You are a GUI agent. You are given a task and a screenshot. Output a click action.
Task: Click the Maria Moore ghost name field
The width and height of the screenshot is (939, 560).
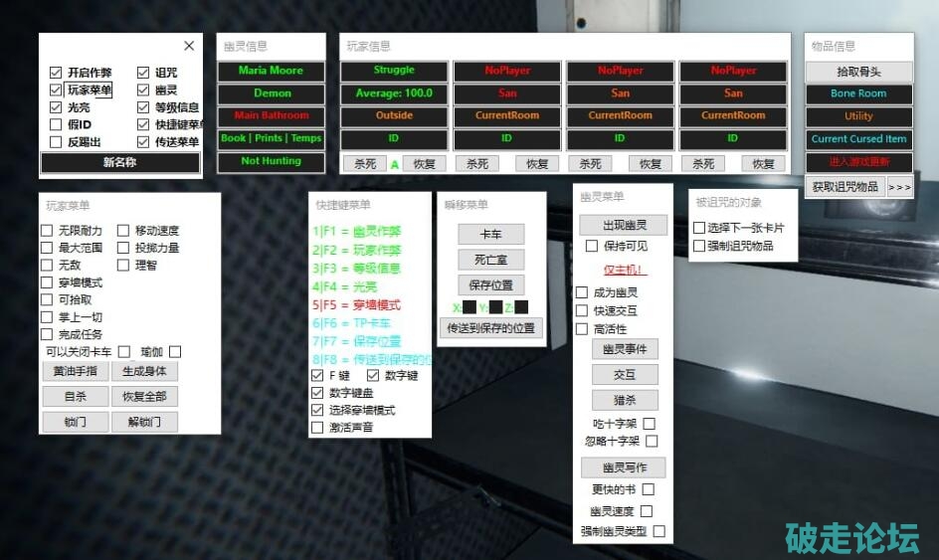[x=271, y=71]
